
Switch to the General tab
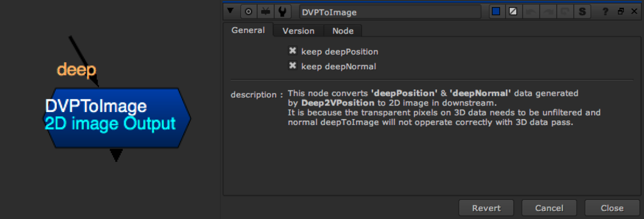[248, 30]
